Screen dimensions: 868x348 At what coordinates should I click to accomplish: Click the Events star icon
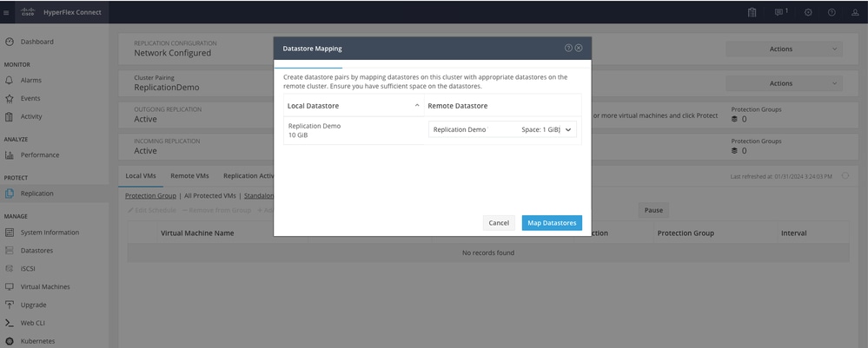coord(9,98)
